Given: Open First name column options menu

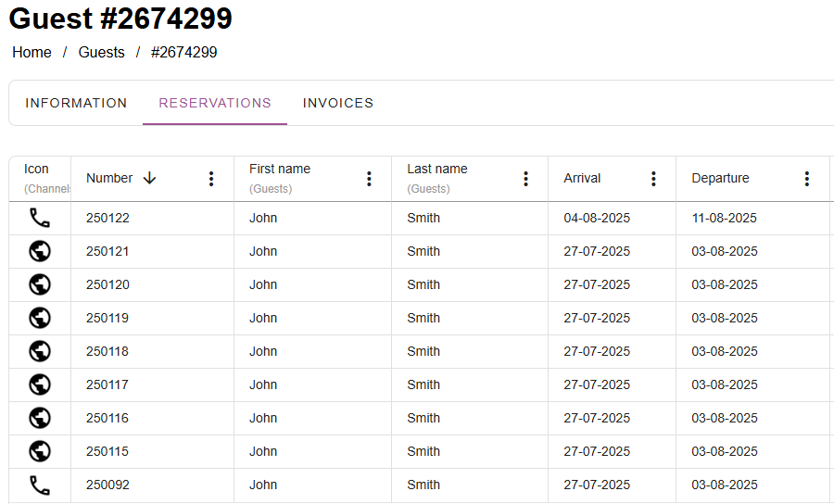Looking at the screenshot, I should (x=369, y=179).
